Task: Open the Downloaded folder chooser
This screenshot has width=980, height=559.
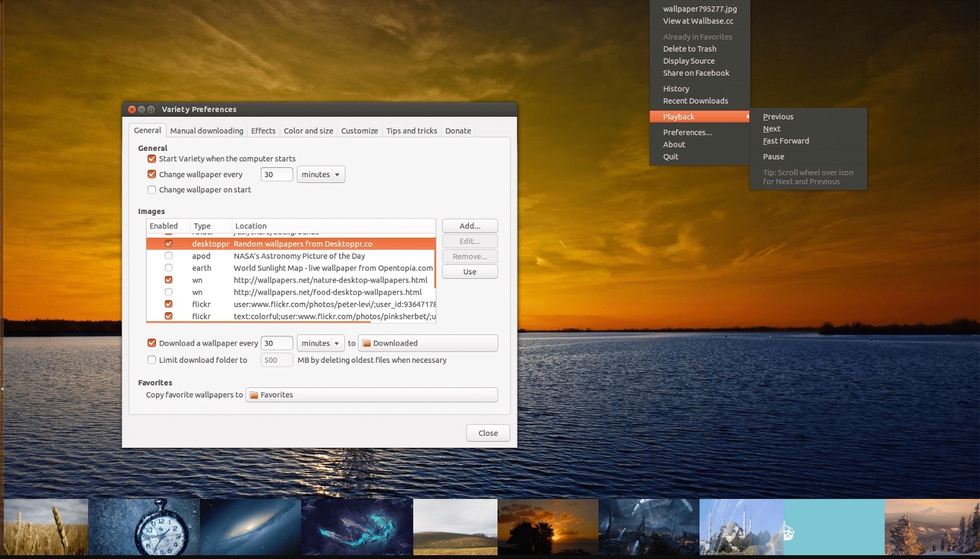Action: [427, 343]
